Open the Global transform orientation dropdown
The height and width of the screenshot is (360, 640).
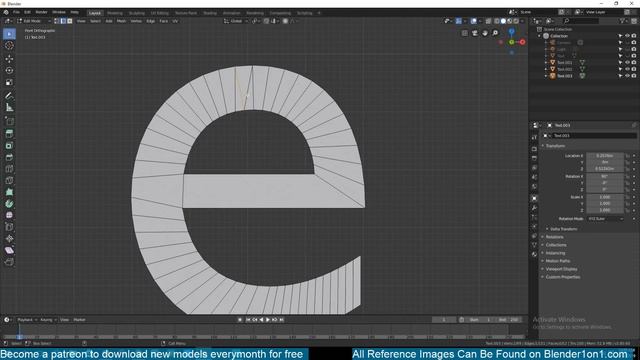(236, 21)
